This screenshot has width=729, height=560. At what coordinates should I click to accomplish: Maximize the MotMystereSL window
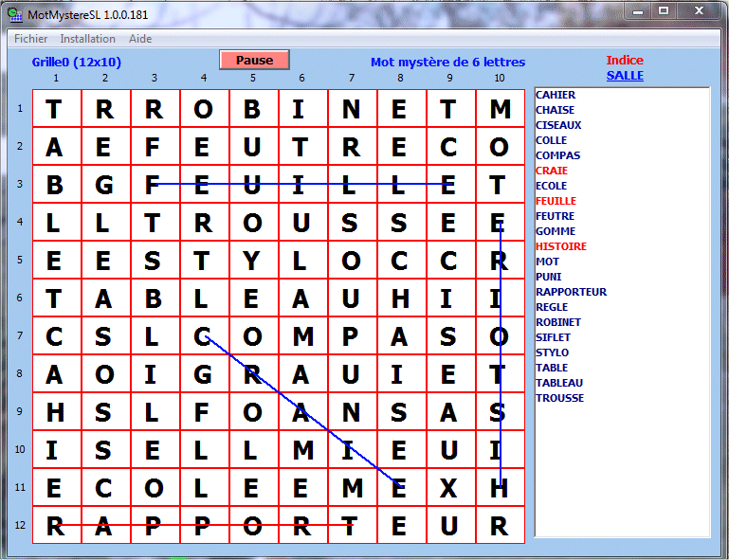point(664,11)
